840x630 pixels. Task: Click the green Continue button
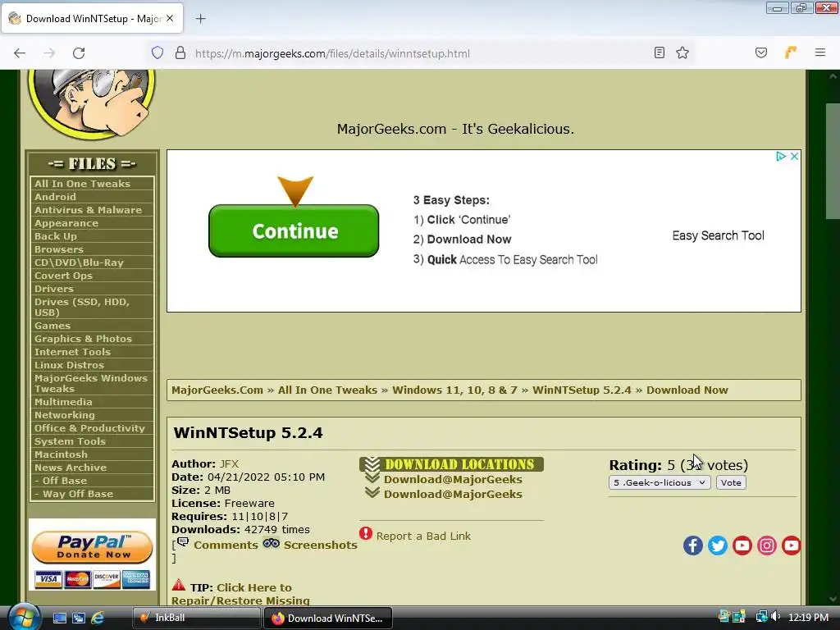click(294, 231)
